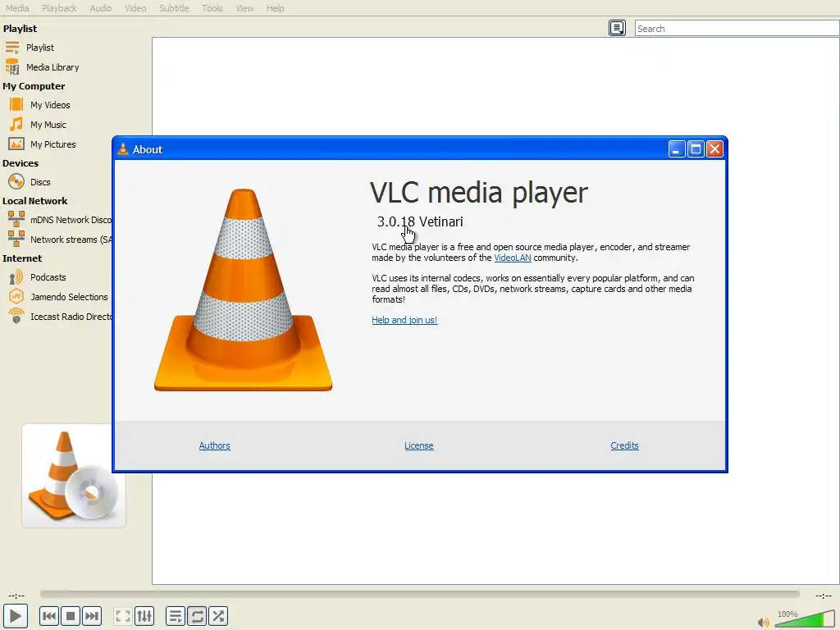Click the Icecast Radio icon
This screenshot has width=840, height=630.
tap(16, 316)
